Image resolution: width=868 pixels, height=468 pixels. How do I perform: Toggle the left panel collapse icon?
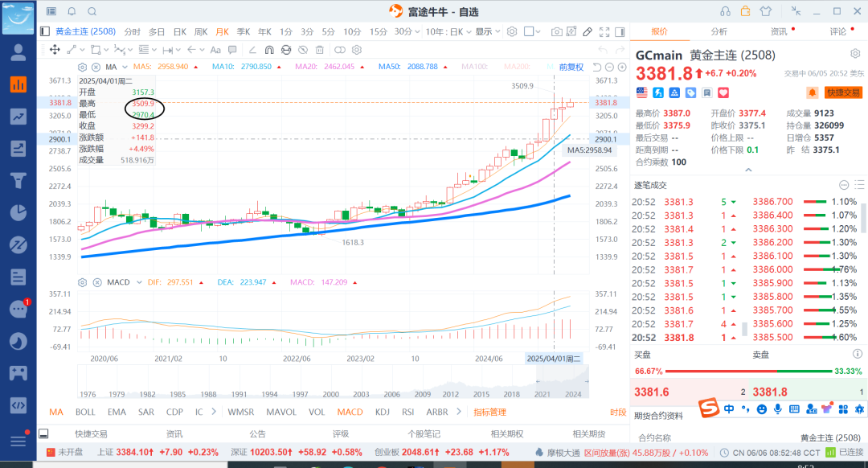click(x=43, y=31)
